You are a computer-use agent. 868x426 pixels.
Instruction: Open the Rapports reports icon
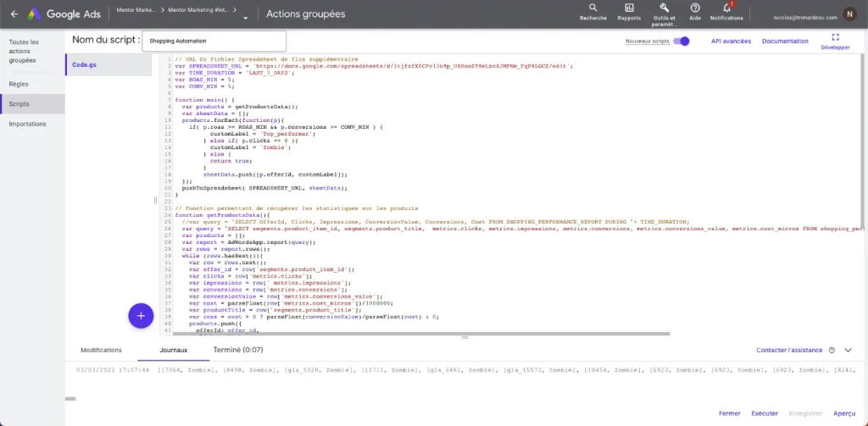(x=629, y=8)
